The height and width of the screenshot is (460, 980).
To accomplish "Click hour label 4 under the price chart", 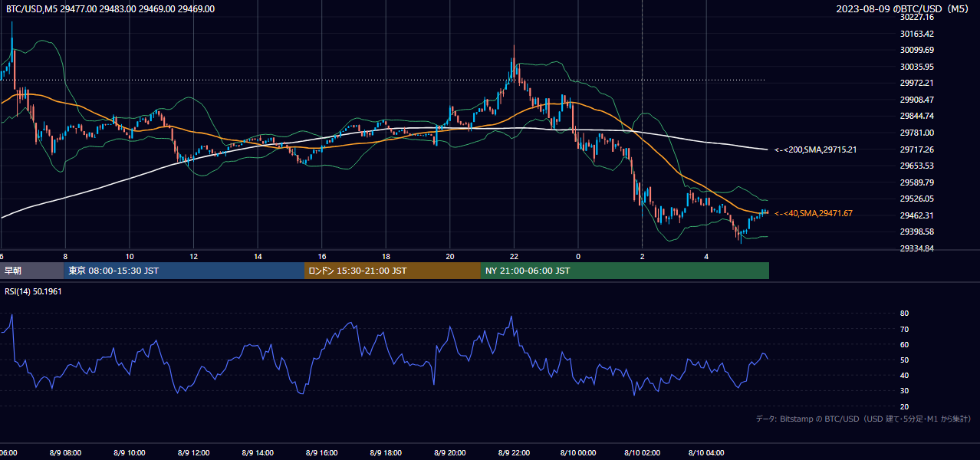I will (x=706, y=256).
